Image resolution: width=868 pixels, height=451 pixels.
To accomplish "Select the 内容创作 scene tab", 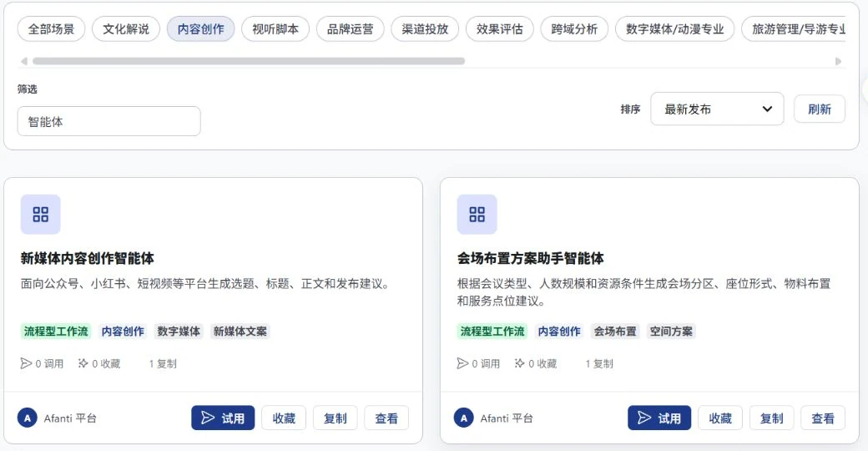I will pyautogui.click(x=201, y=28).
